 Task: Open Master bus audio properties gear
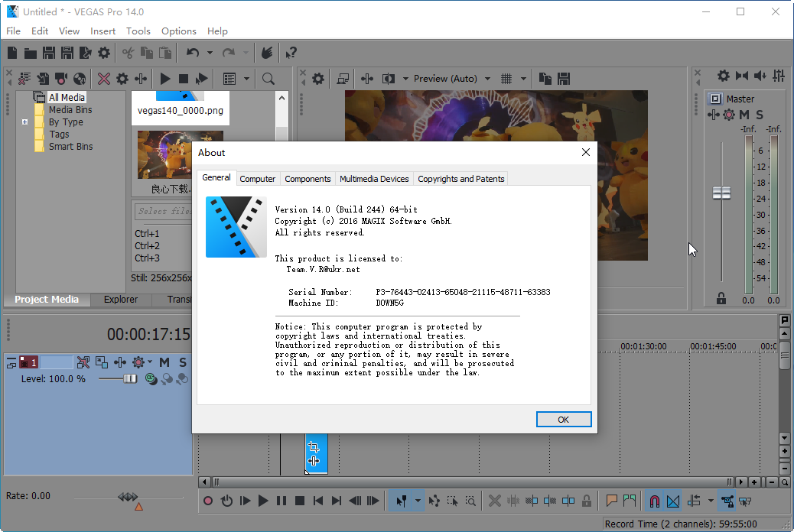tap(724, 76)
